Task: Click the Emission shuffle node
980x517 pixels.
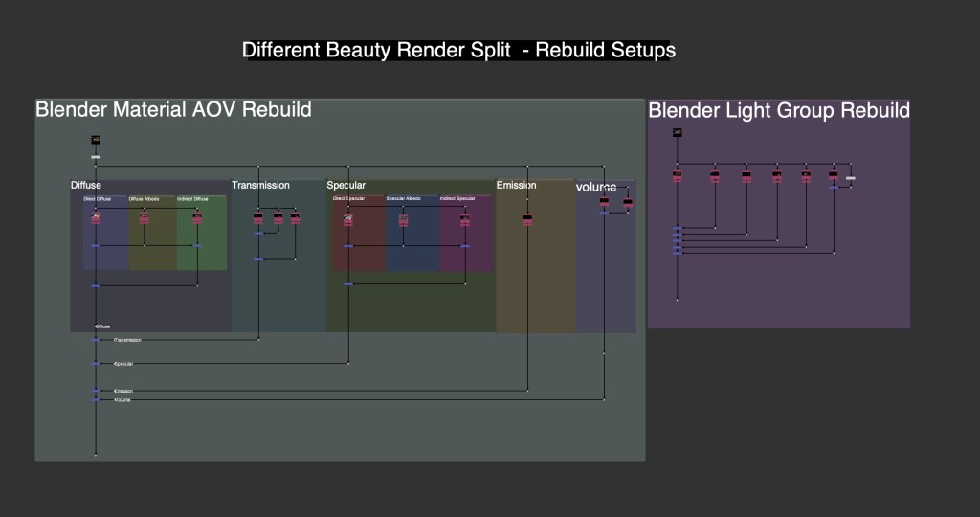Action: click(x=527, y=219)
